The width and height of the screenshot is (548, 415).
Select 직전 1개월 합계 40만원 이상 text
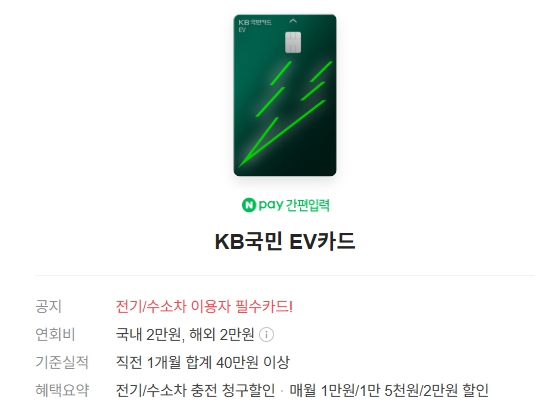[x=203, y=362]
